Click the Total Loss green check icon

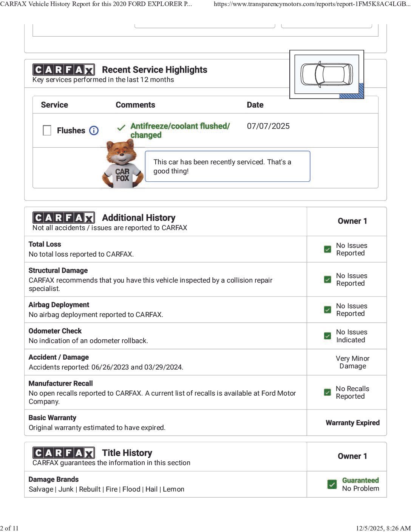(328, 249)
